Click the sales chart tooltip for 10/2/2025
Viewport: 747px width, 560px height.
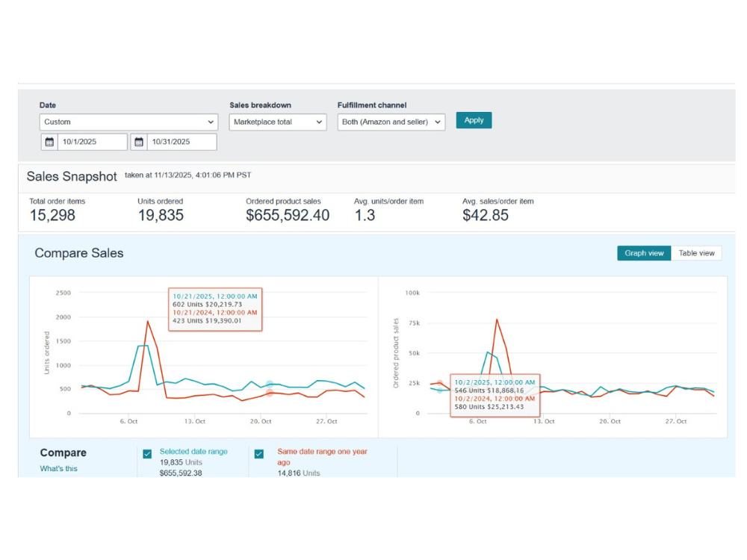(x=495, y=395)
